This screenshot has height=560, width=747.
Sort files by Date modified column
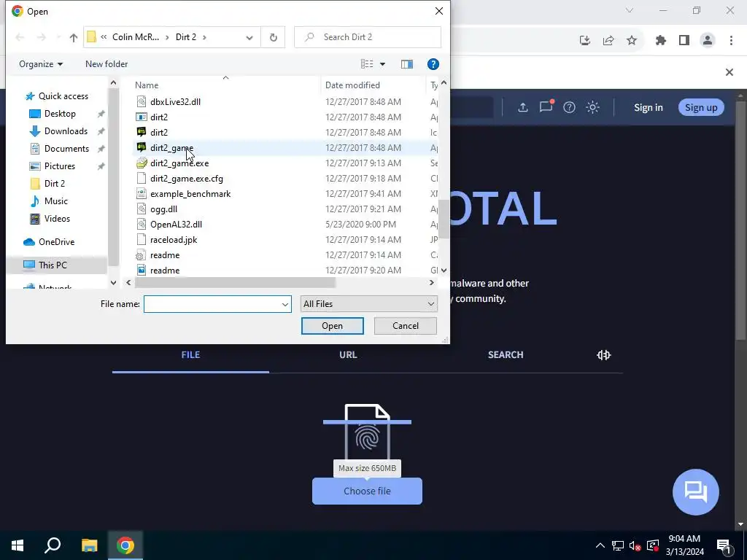(352, 85)
